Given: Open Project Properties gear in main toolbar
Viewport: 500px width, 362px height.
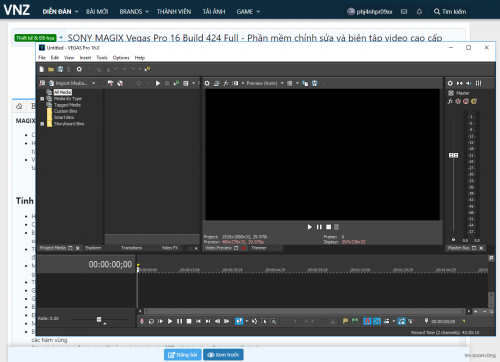Looking at the screenshot, I should 79,69.
